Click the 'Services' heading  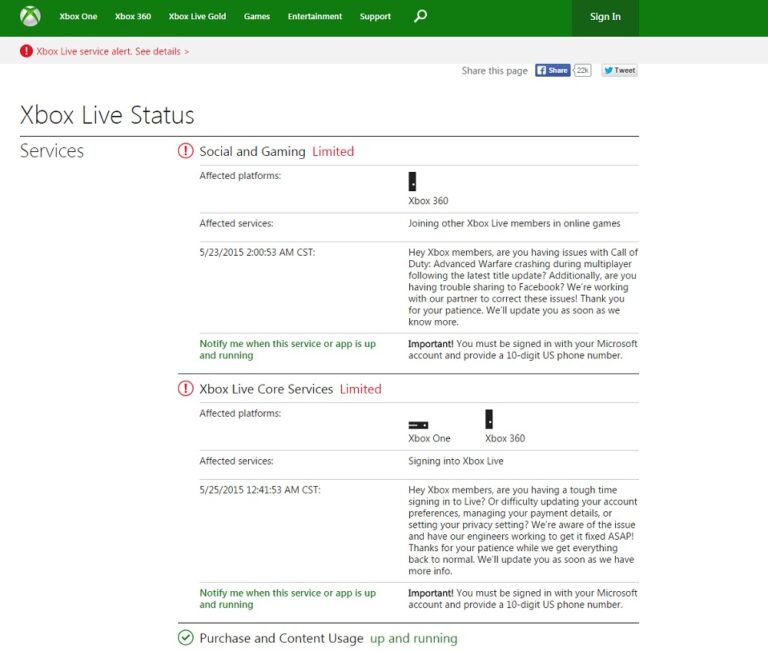[x=52, y=151]
